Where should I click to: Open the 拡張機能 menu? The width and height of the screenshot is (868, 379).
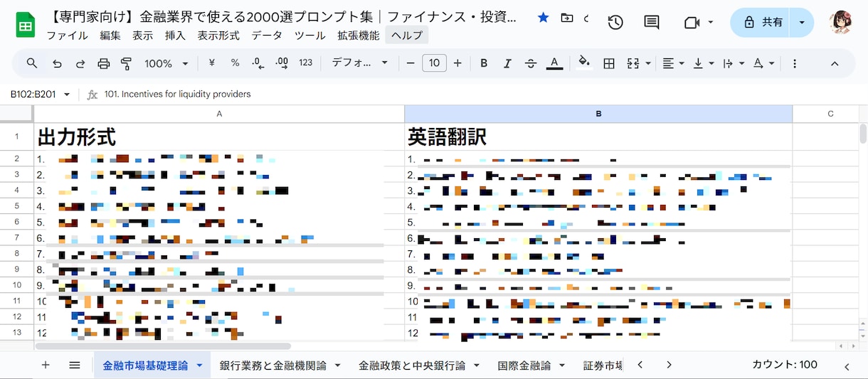point(359,36)
